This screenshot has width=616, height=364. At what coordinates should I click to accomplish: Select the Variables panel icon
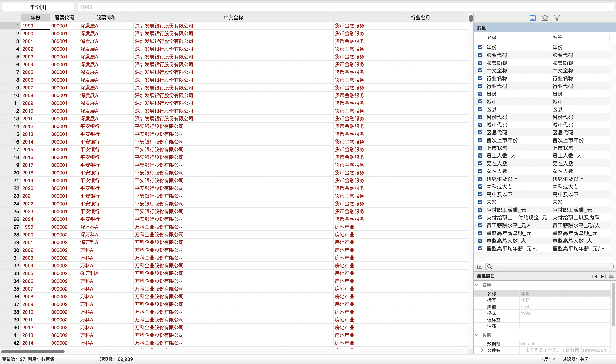[x=532, y=18]
